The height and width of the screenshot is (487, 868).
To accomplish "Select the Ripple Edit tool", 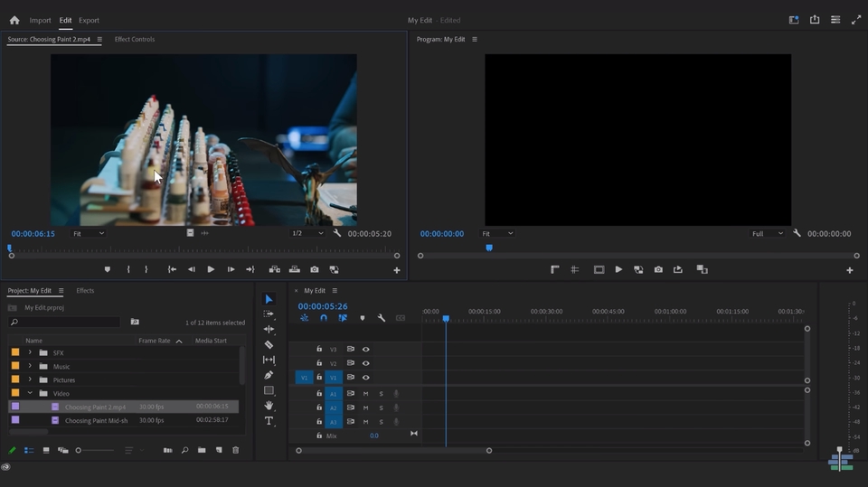I will (269, 329).
